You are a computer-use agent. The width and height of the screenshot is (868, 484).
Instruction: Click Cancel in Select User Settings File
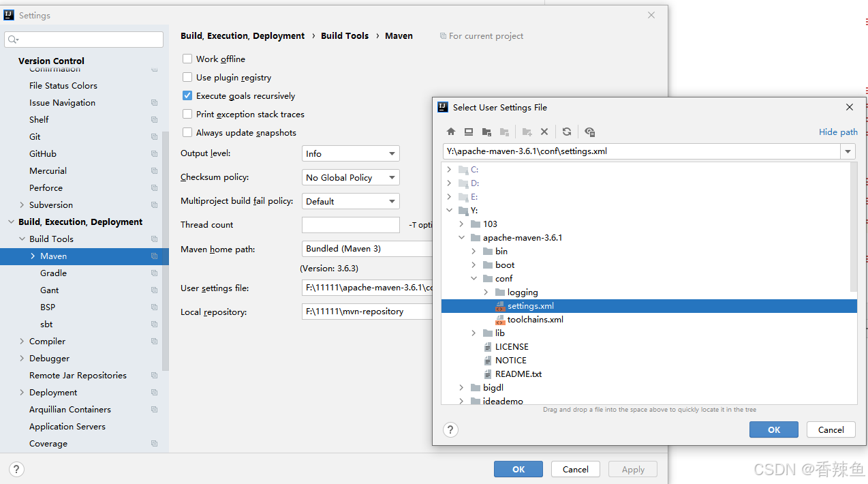click(831, 429)
